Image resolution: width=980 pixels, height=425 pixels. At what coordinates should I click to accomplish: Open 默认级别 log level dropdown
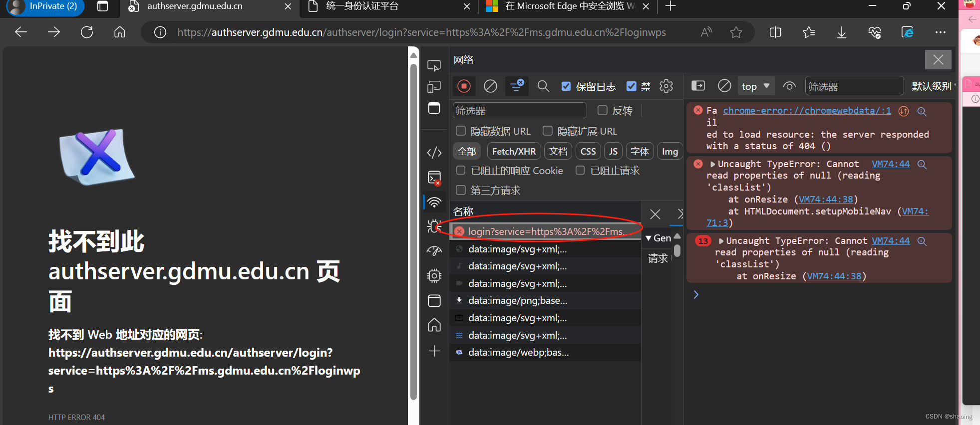click(934, 86)
